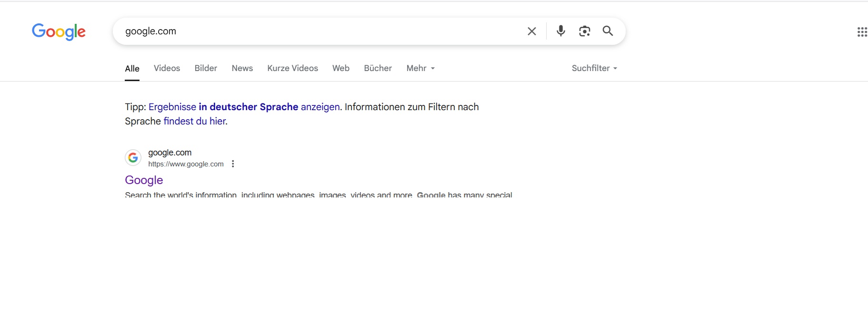Click the Google logo
868x309 pixels.
pos(59,31)
